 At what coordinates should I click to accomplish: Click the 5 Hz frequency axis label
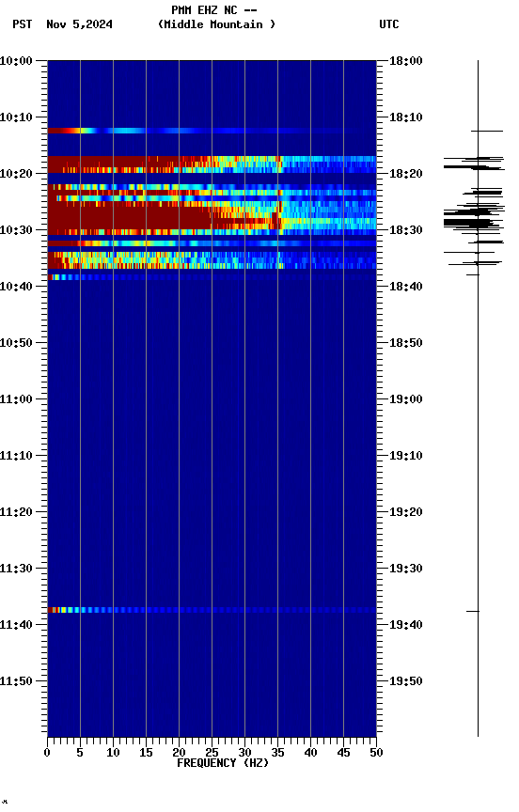80,753
